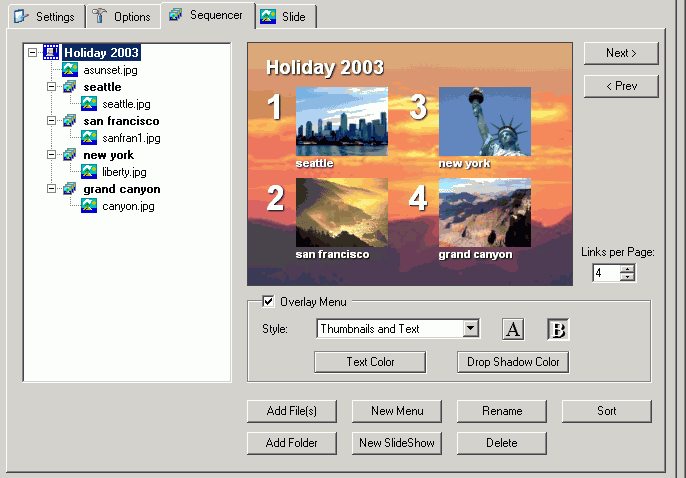Screen dimensions: 686x478
Task: Click the Settings tab icon
Action: pyautogui.click(x=21, y=17)
